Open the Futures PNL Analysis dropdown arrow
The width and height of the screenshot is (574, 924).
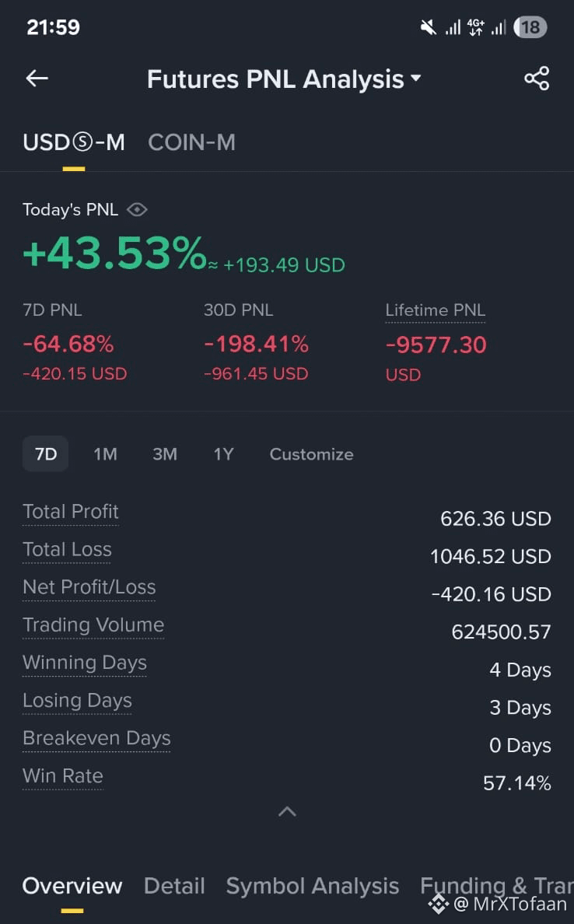[416, 78]
